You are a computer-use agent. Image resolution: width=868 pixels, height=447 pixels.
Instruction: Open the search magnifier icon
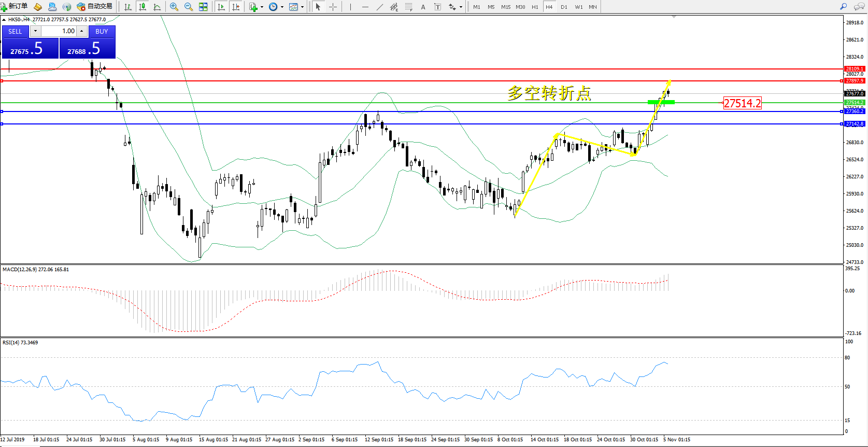coord(843,7)
